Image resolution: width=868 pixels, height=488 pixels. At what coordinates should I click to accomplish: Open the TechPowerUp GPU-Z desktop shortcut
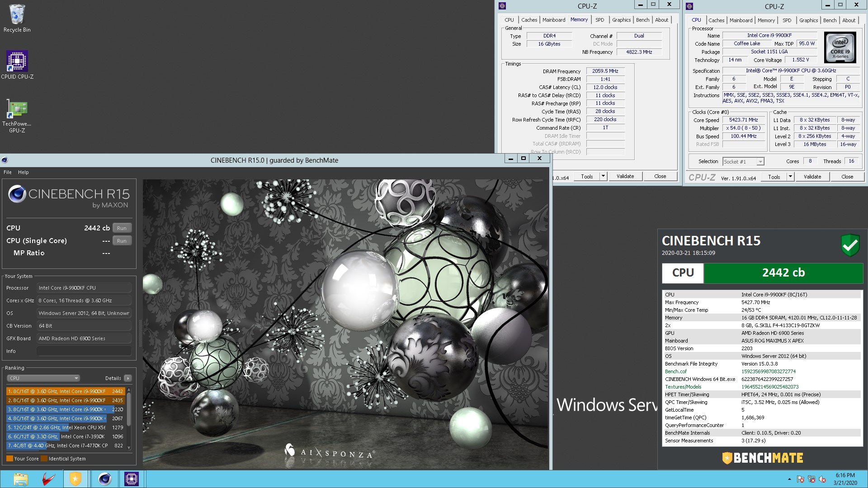(x=17, y=116)
